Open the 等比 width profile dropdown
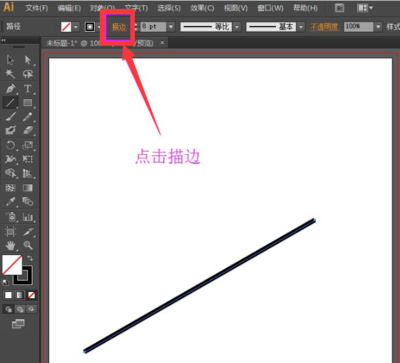The height and width of the screenshot is (363, 400). pyautogui.click(x=237, y=27)
